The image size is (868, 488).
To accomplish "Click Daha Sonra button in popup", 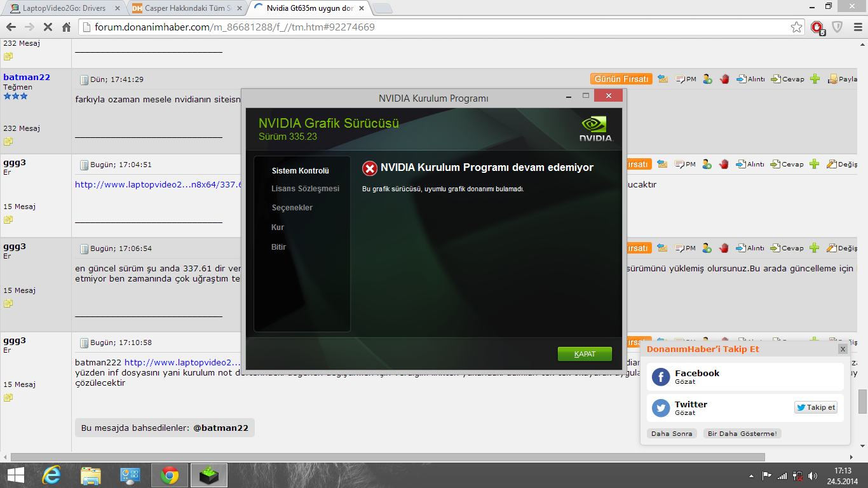I will point(672,433).
